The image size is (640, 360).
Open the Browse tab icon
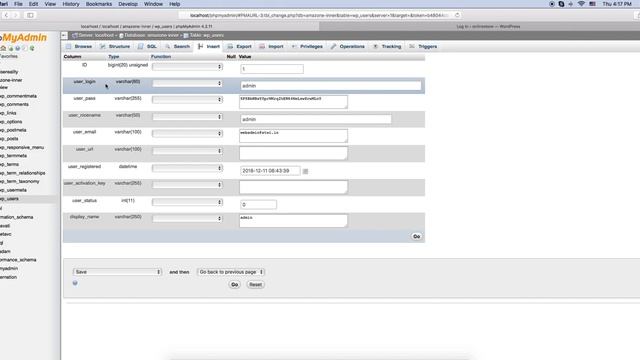pos(69,47)
